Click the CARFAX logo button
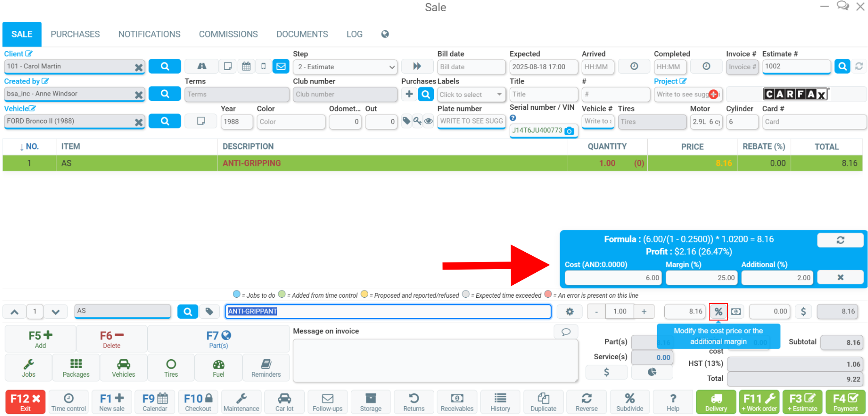 (x=796, y=94)
